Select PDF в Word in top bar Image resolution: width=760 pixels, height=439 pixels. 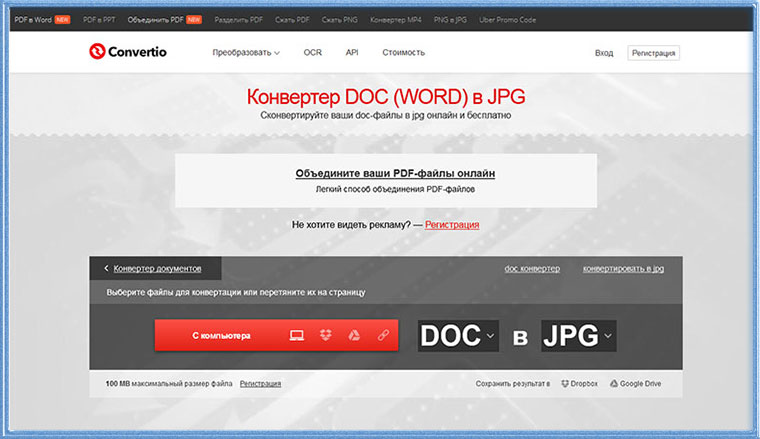tap(33, 19)
